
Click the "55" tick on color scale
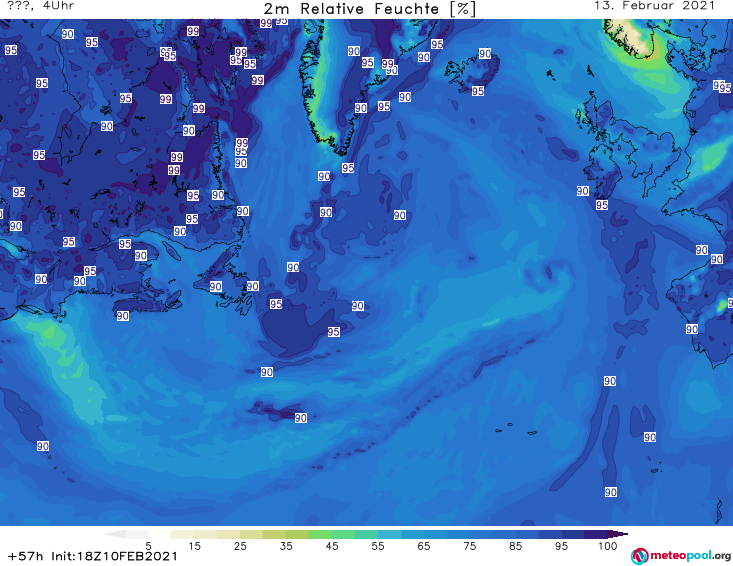[x=378, y=546]
